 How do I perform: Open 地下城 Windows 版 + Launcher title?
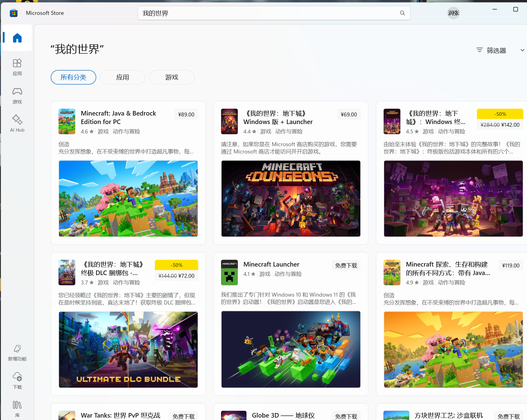tap(278, 117)
